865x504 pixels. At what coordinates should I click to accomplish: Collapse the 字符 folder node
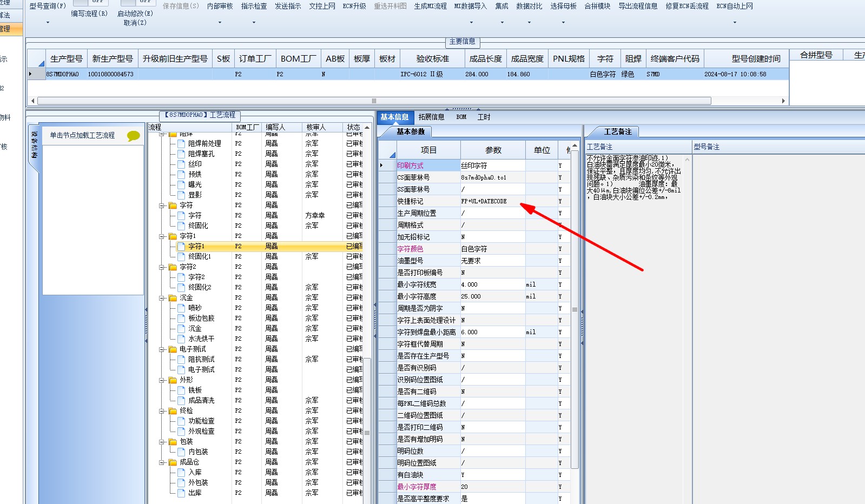(162, 205)
